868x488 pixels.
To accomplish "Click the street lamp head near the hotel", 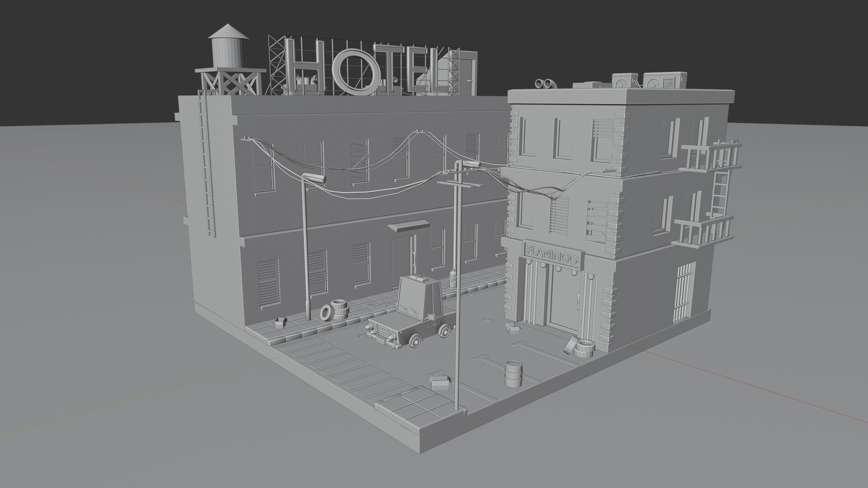I will point(315,178).
